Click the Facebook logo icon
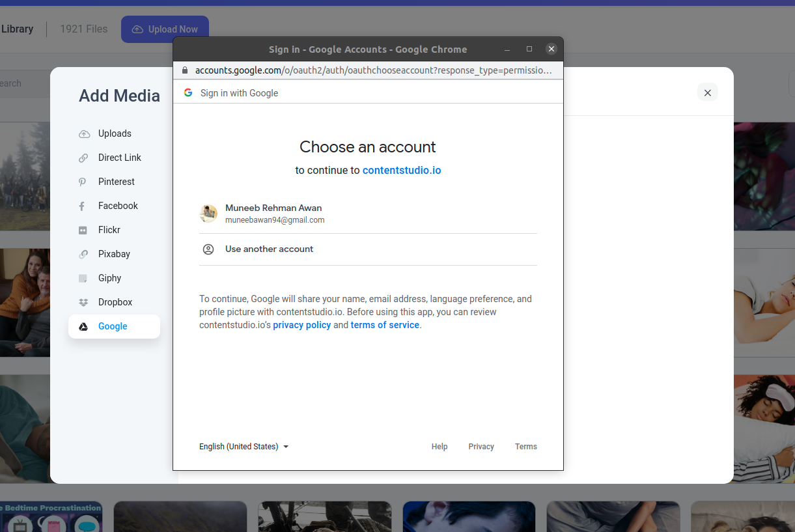 [x=82, y=206]
